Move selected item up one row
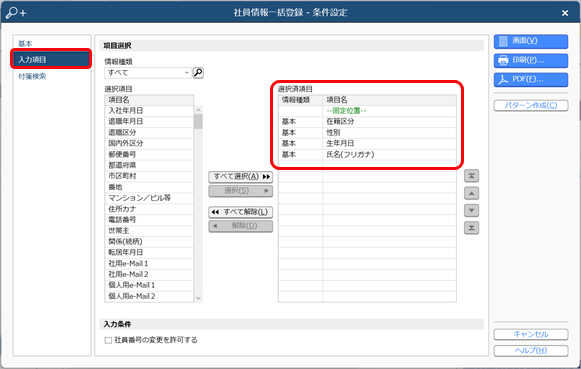This screenshot has width=581, height=369. (x=471, y=193)
